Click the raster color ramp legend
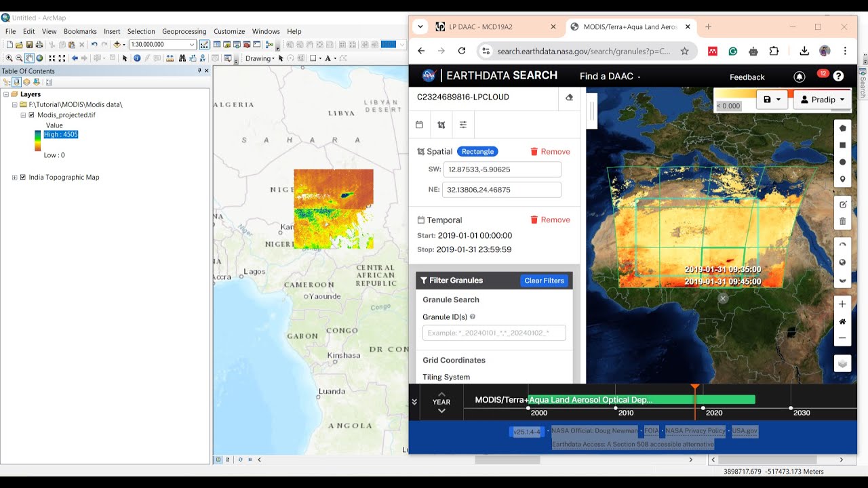Screen dimensions: 868x488 point(38,140)
